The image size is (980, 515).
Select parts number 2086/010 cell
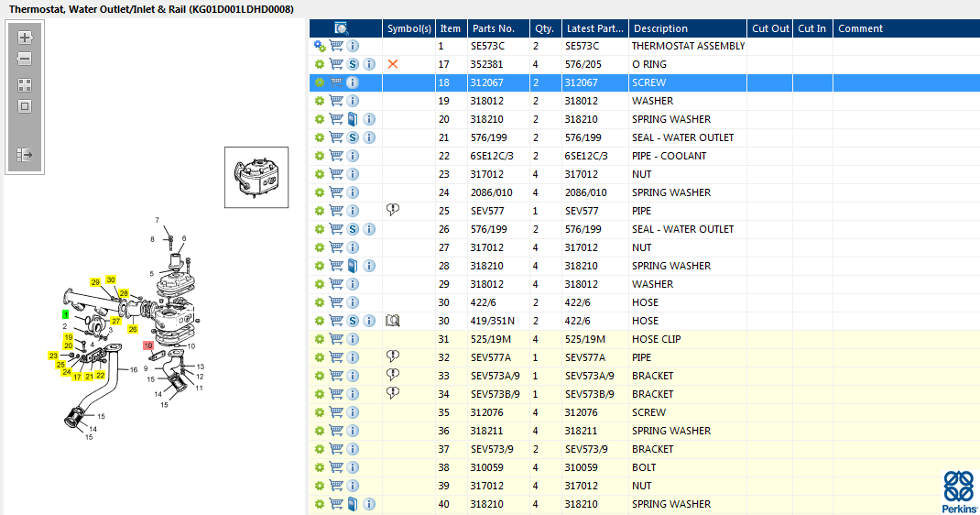click(498, 192)
